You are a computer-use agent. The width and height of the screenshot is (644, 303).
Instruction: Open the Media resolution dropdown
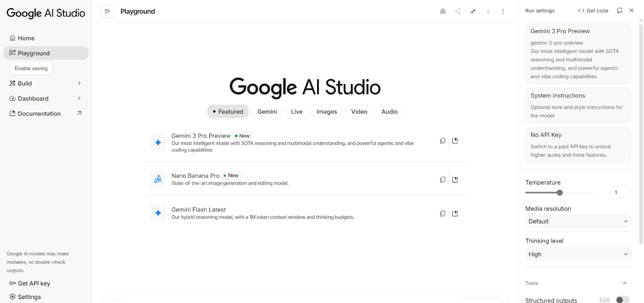(x=578, y=221)
